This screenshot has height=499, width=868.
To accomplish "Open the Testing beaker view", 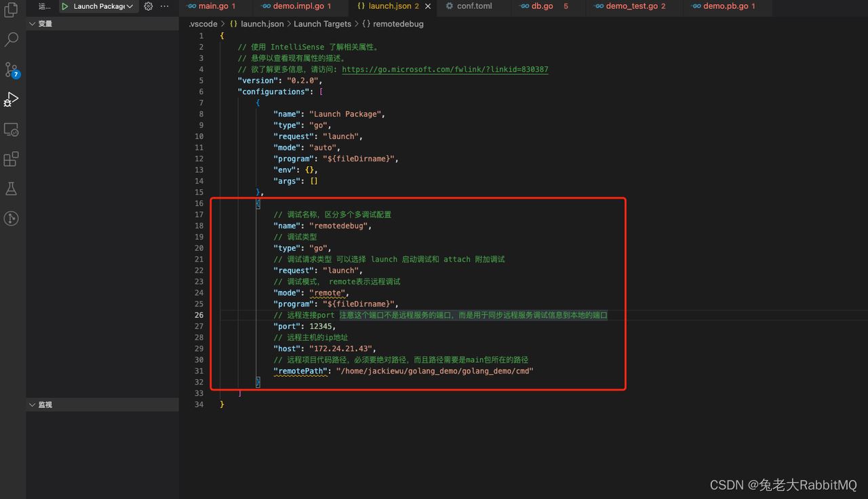I will coord(11,188).
